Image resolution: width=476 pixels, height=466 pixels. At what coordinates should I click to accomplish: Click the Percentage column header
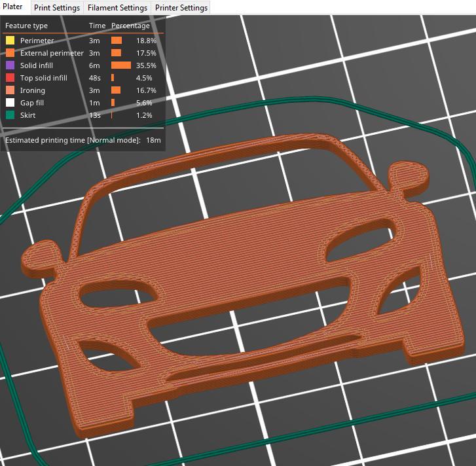tap(130, 26)
